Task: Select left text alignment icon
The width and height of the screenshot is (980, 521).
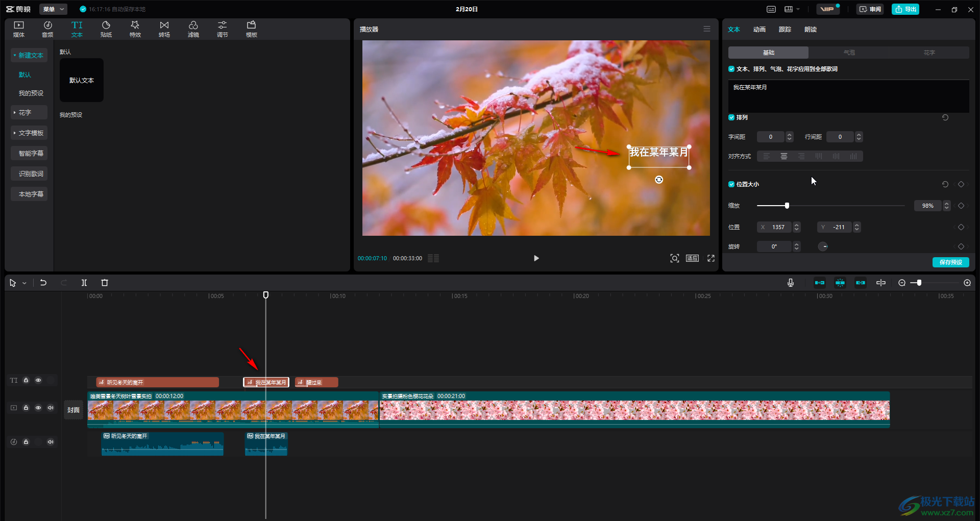Action: click(x=767, y=156)
